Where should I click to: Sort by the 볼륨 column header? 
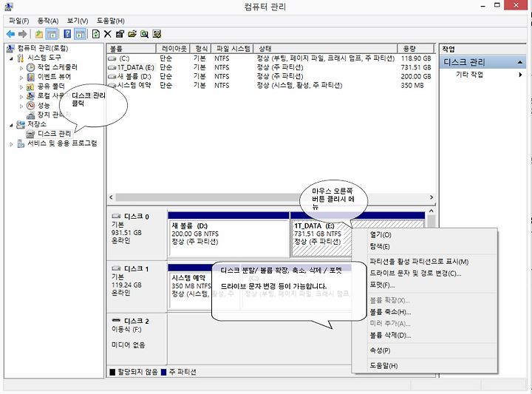[x=132, y=49]
